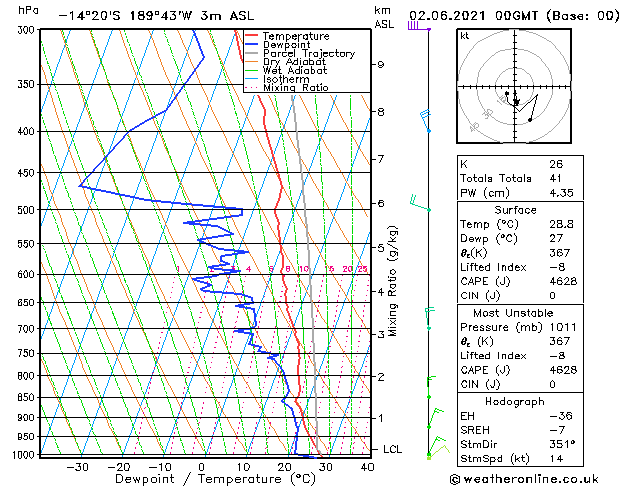Click the purple wind barb at 300 hPa

(x=419, y=26)
